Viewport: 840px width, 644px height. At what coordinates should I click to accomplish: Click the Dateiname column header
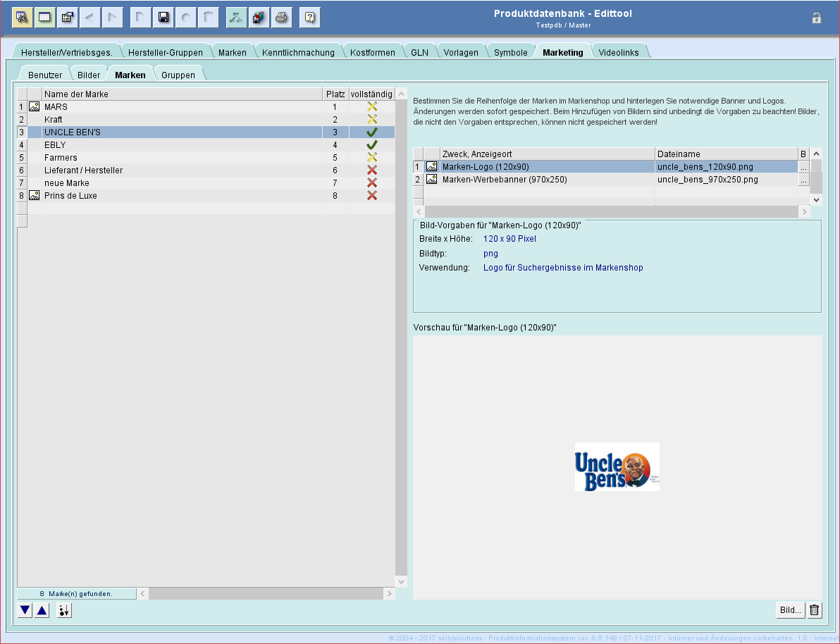click(727, 154)
